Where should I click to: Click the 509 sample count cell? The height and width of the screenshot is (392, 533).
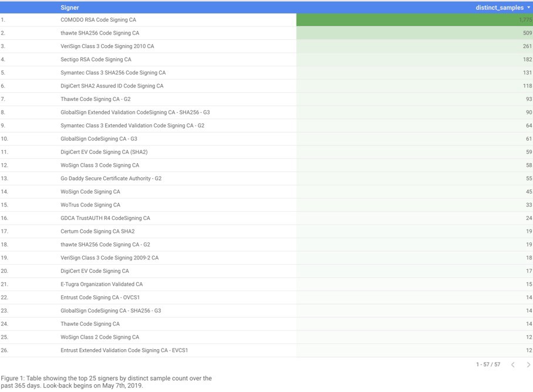[x=527, y=33]
